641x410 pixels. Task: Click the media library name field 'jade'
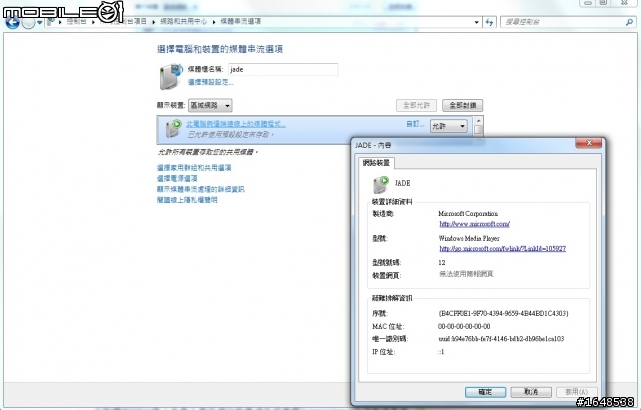pos(283,69)
